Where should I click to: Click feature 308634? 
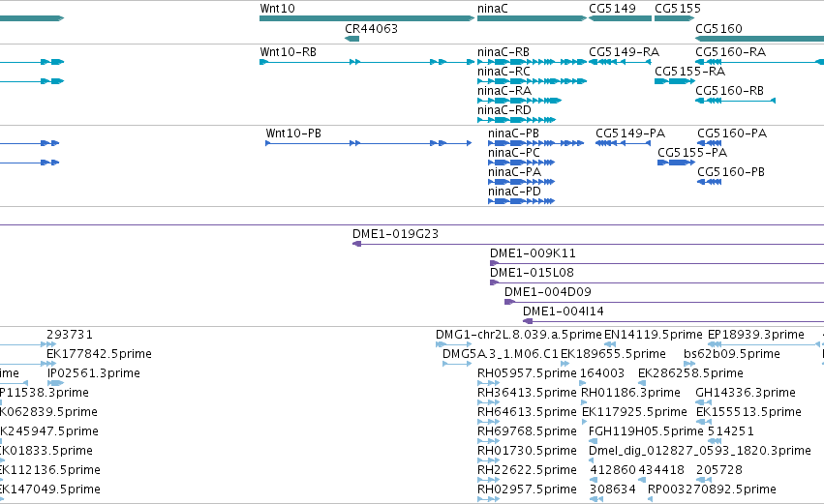(596, 499)
